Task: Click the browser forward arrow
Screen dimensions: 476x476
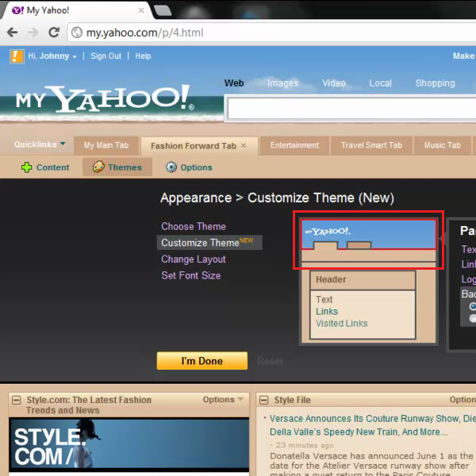Action: (x=33, y=33)
